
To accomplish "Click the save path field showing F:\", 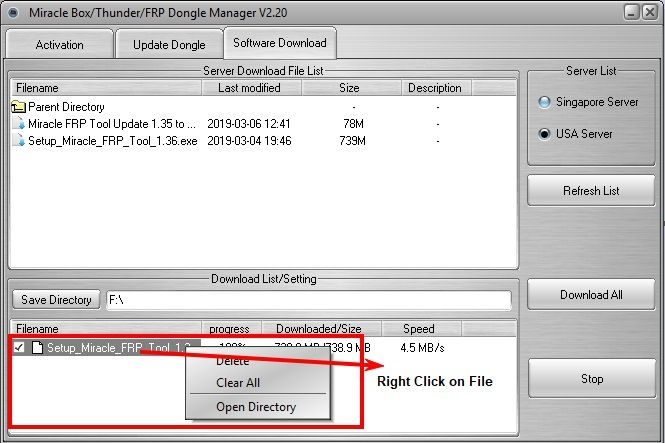I will (x=309, y=300).
